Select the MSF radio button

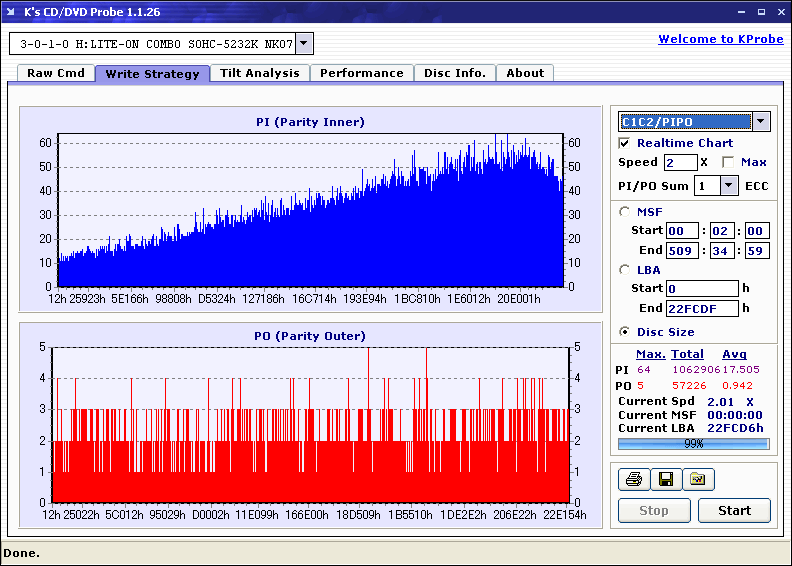click(625, 211)
